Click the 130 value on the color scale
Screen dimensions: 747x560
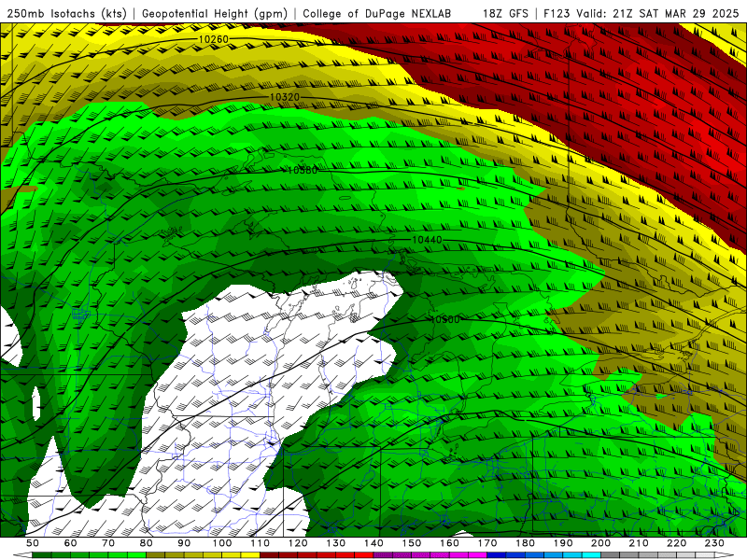pos(336,543)
